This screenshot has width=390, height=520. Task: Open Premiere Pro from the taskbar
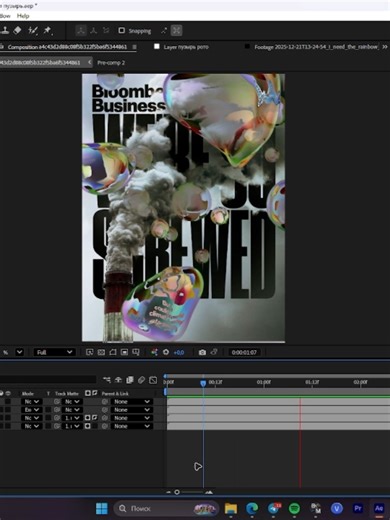[358, 509]
